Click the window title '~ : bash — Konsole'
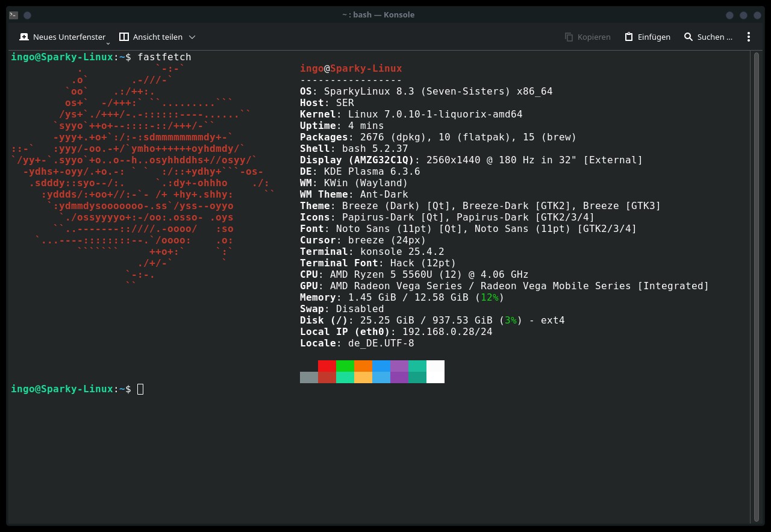 378,15
